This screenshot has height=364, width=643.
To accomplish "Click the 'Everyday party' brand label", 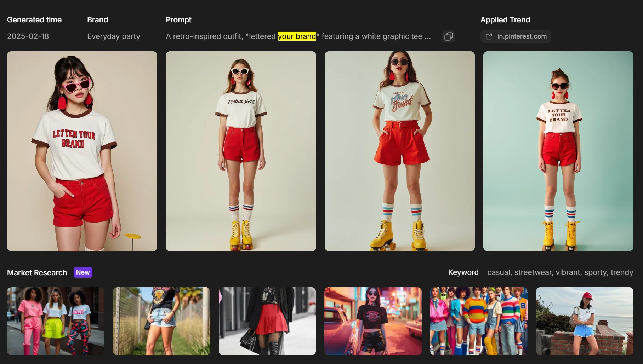I will pos(114,36).
